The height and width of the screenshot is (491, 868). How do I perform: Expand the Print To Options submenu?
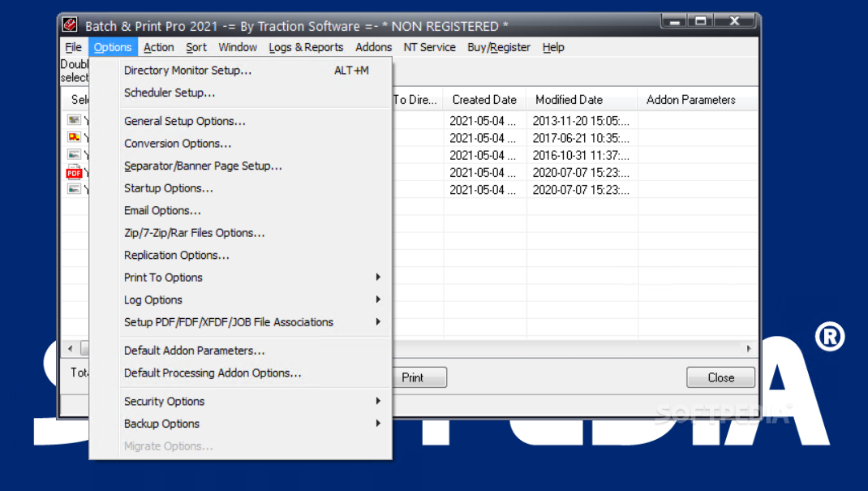coord(240,278)
